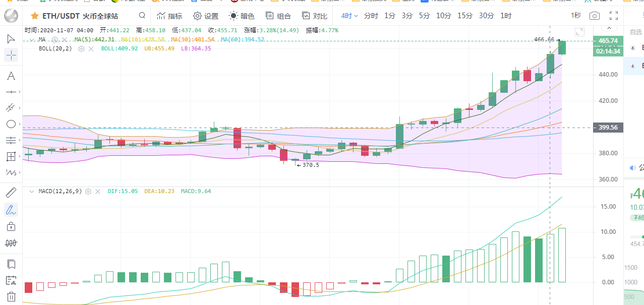Screen dimensions: 644x305
Task: Take a chart screenshot with camera icon
Action: click(595, 16)
